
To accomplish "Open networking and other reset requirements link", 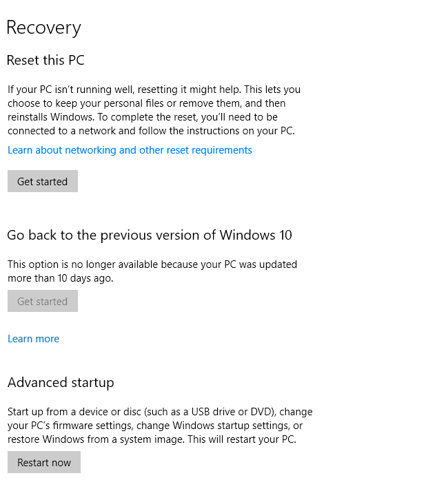I will 130,150.
